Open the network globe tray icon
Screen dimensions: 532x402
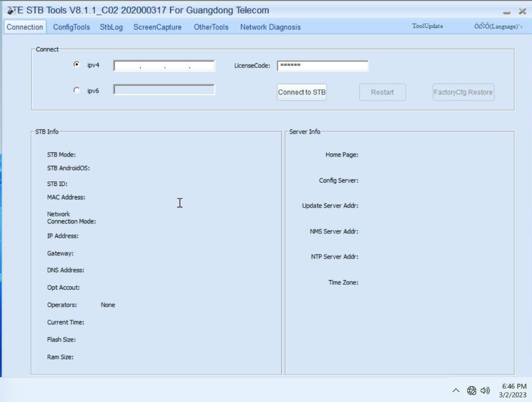[x=472, y=391]
